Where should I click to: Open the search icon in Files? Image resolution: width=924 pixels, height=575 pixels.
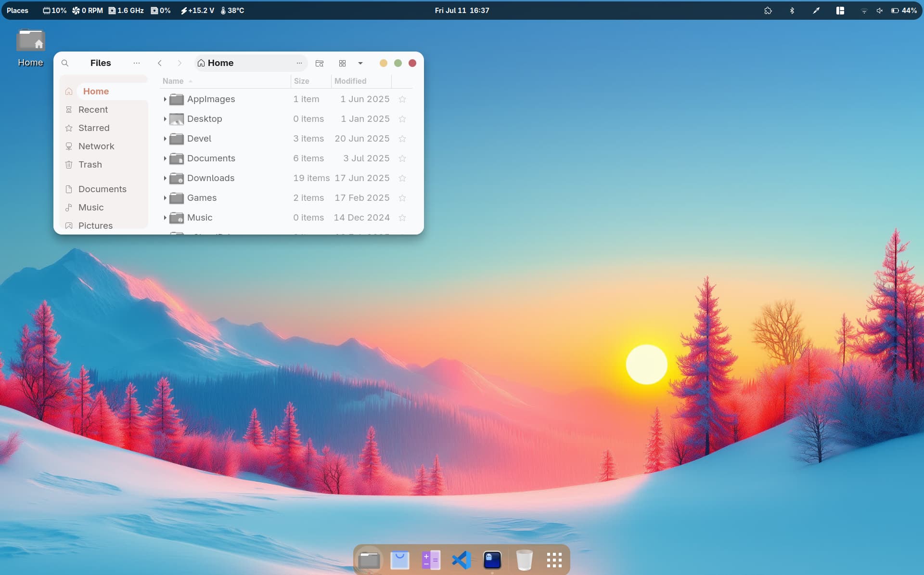[65, 63]
